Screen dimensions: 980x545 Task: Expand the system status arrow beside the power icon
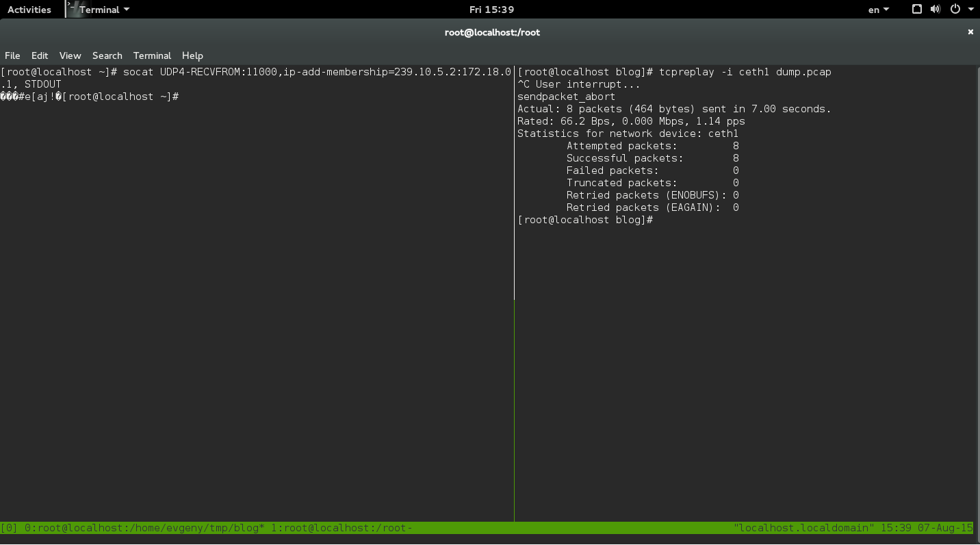pos(971,9)
